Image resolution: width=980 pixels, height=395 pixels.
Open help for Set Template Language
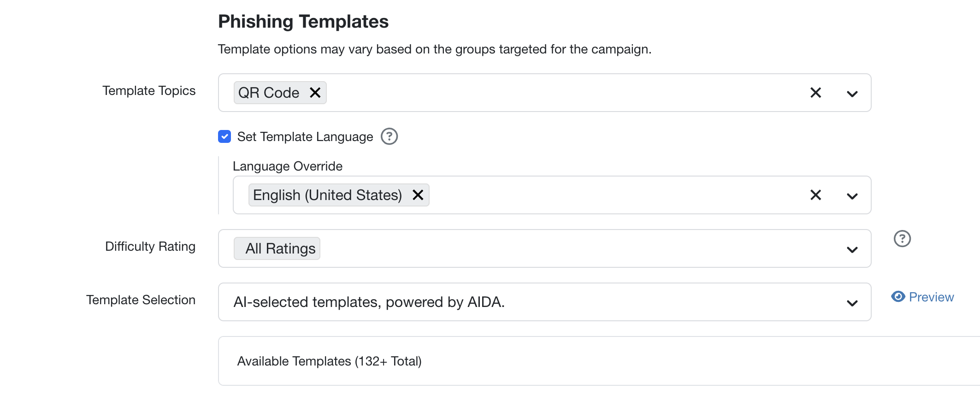point(389,136)
